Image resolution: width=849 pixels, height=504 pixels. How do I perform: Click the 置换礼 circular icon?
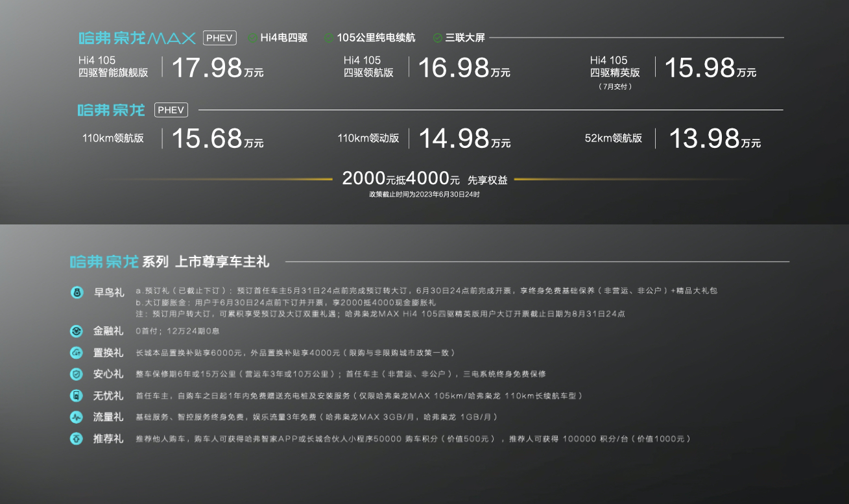click(x=77, y=353)
